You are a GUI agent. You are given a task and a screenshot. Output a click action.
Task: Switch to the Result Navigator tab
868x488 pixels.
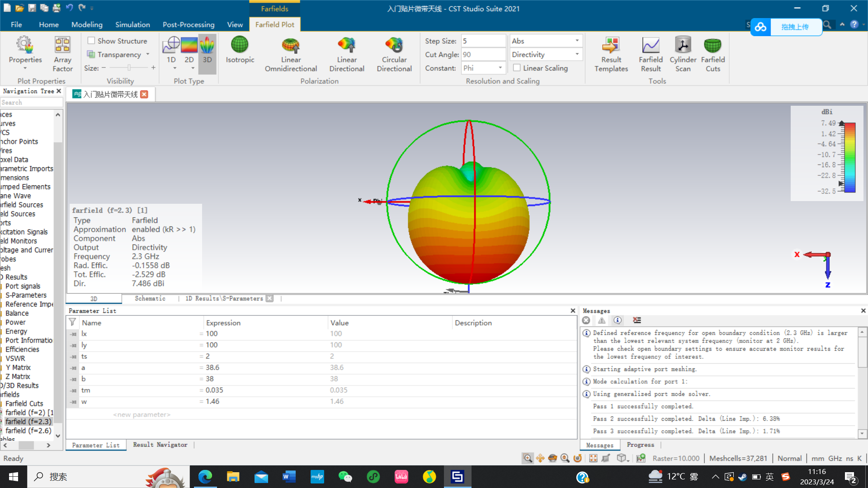click(160, 445)
